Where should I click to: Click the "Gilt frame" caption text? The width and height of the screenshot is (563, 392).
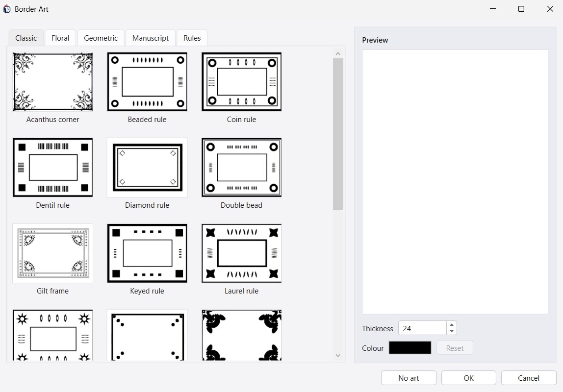53,291
